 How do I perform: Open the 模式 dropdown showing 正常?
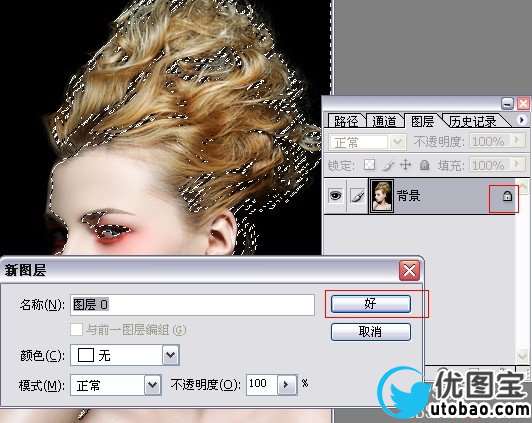coord(116,385)
